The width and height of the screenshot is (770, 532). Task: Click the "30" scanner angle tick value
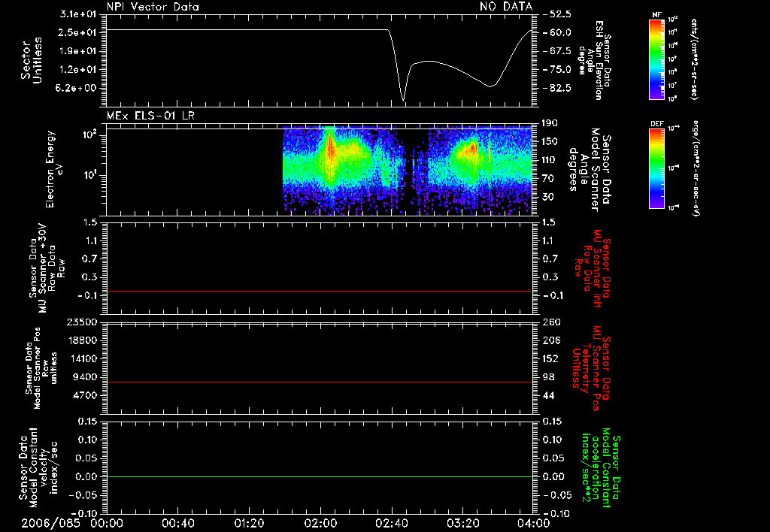[548, 197]
